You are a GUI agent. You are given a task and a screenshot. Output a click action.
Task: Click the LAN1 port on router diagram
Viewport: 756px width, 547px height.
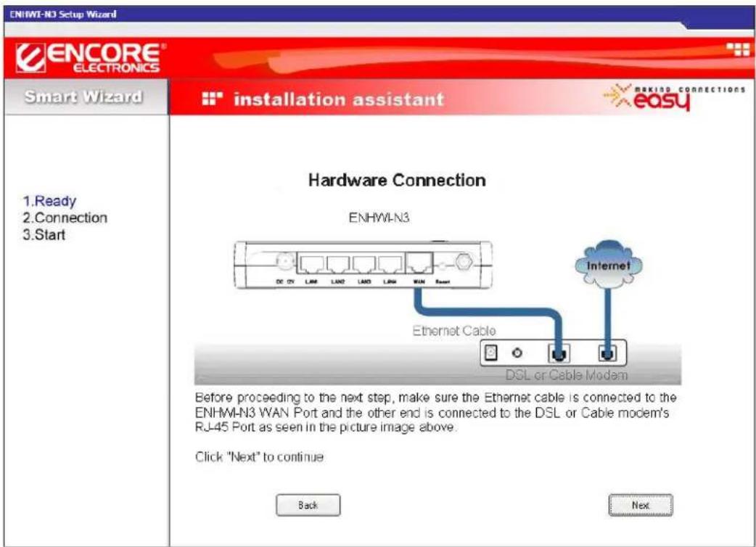pyautogui.click(x=312, y=264)
